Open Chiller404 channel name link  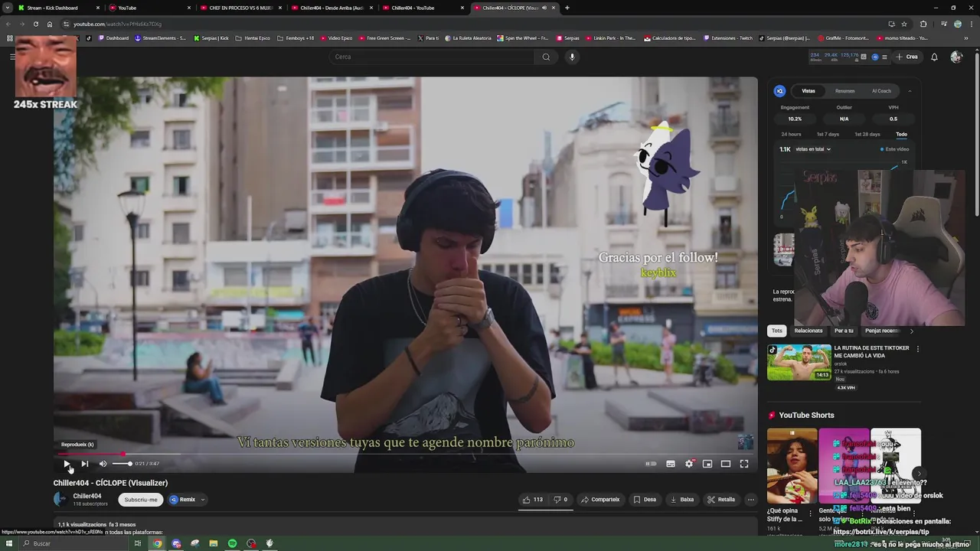87,496
